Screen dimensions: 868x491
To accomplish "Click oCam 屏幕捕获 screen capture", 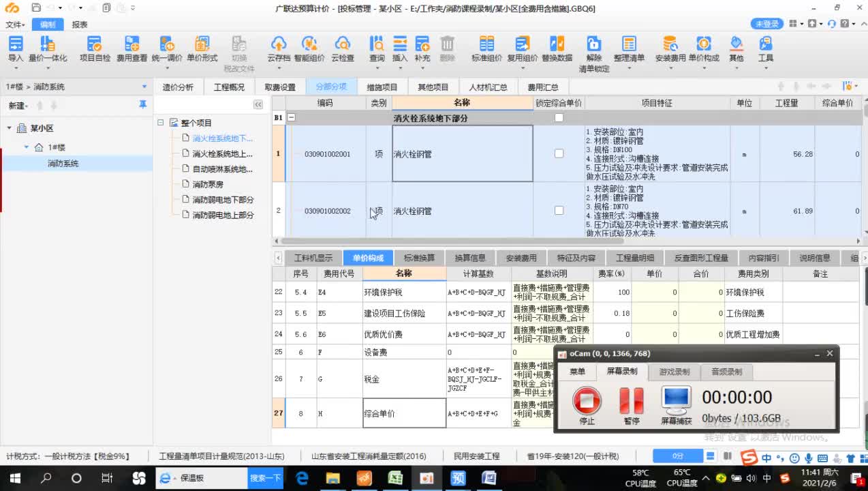I will (x=677, y=405).
